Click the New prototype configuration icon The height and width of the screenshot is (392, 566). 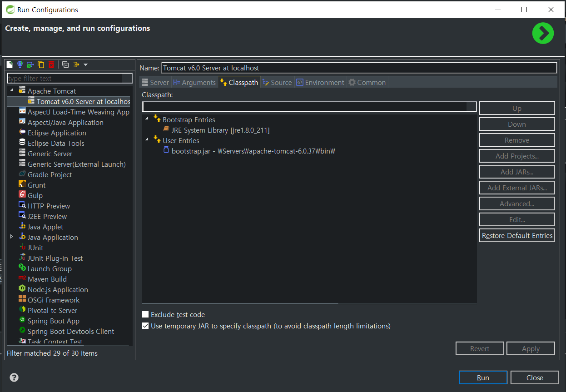click(20, 65)
